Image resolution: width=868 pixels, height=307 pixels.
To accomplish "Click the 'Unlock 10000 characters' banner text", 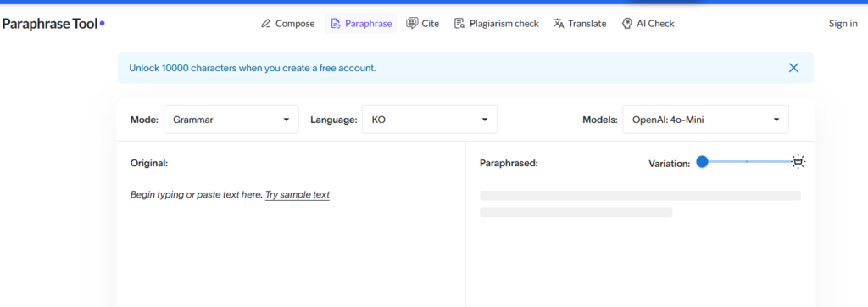I will coord(253,68).
